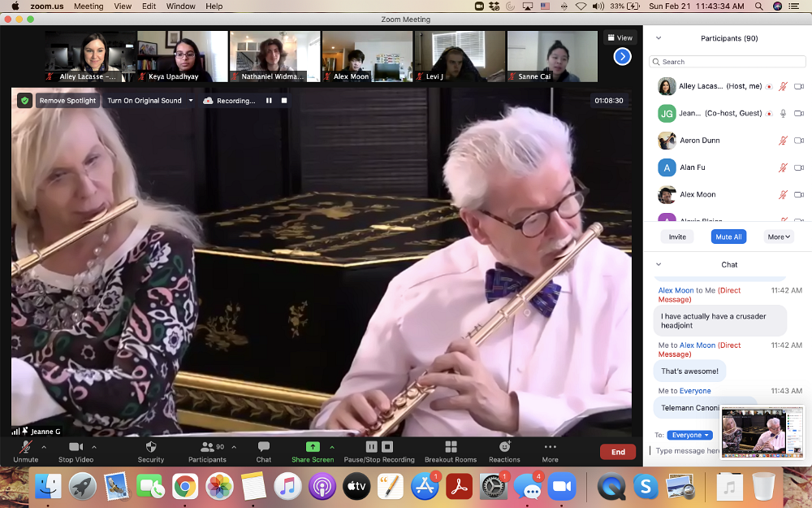This screenshot has height=508, width=812.
Task: Open System Preferences from the Dock
Action: coord(493,487)
